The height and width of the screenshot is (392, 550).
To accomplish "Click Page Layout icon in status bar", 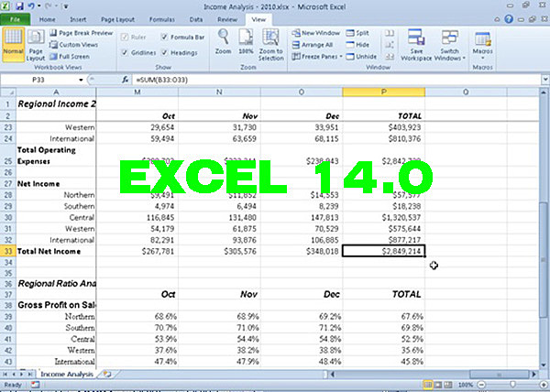I will coord(438,385).
